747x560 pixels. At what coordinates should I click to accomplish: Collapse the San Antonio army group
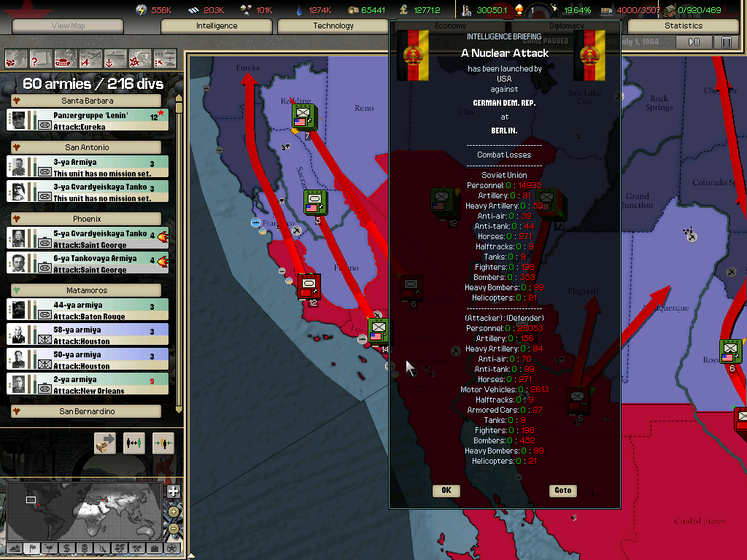coord(88,147)
